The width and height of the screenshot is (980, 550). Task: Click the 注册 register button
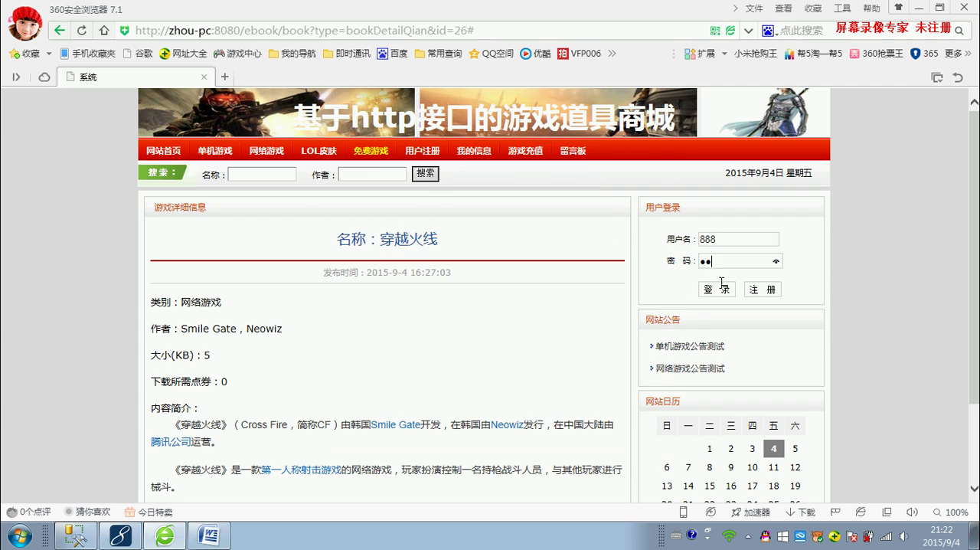(x=763, y=290)
